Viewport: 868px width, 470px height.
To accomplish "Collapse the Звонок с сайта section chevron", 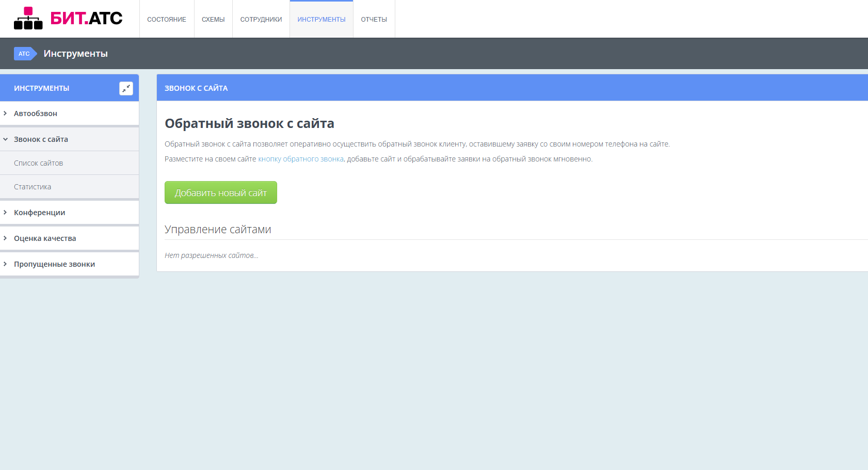I will point(6,139).
